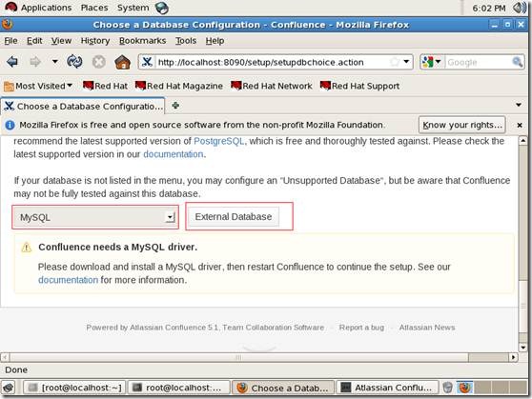The height and width of the screenshot is (399, 532).
Task: Click the Google search field
Action: [479, 63]
